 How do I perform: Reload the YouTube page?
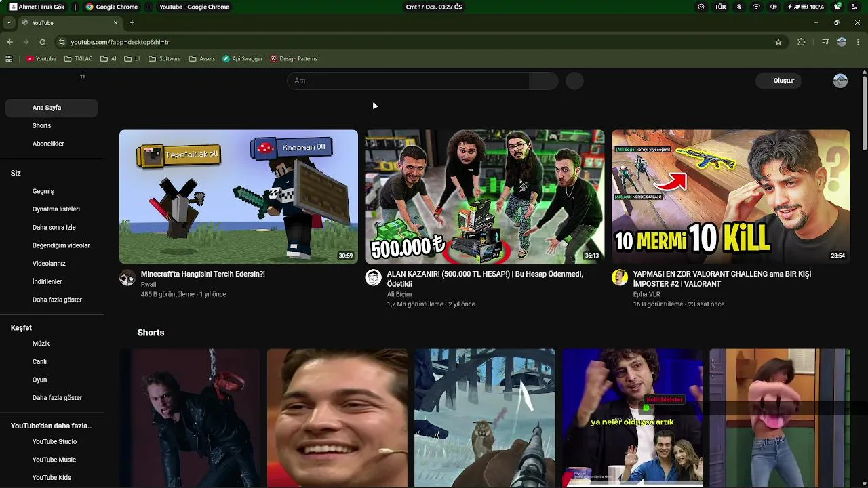click(x=42, y=42)
